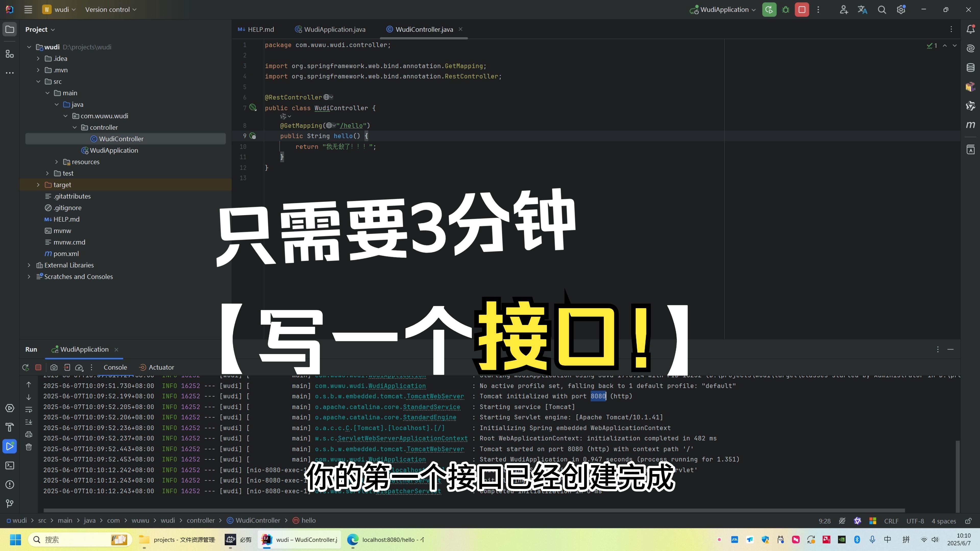Click the console horizontal scrollbar

(474, 510)
